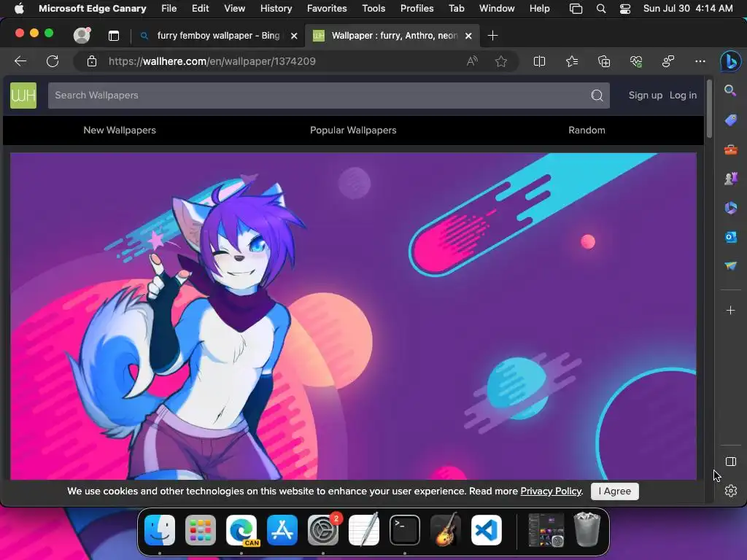Image resolution: width=747 pixels, height=560 pixels.
Task: Go to Popular Wallpapers
Action: (x=353, y=130)
